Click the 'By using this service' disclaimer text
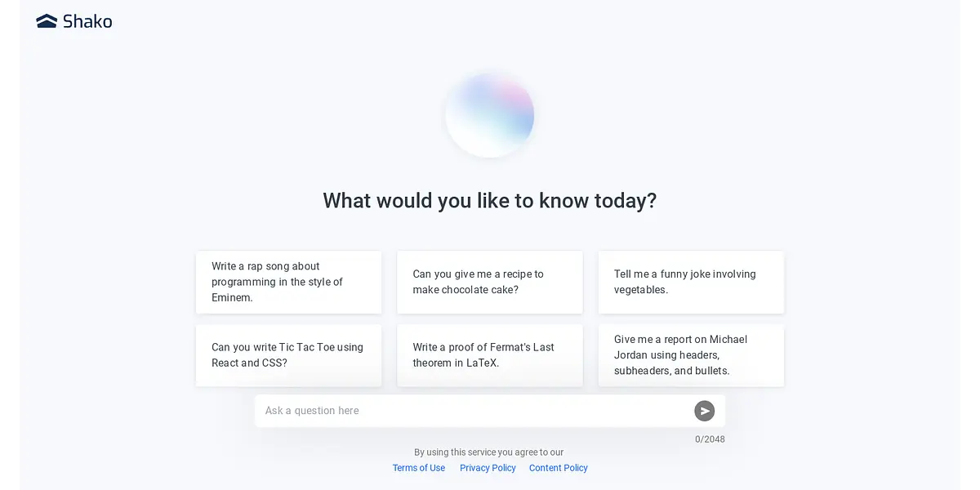The height and width of the screenshot is (490, 980). pos(488,452)
